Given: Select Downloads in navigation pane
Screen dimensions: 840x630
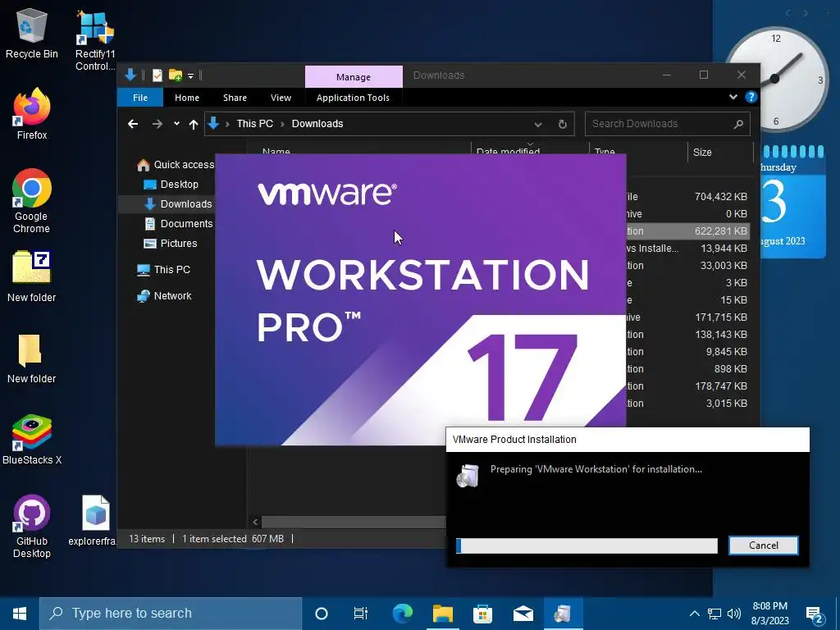Looking at the screenshot, I should (178, 204).
